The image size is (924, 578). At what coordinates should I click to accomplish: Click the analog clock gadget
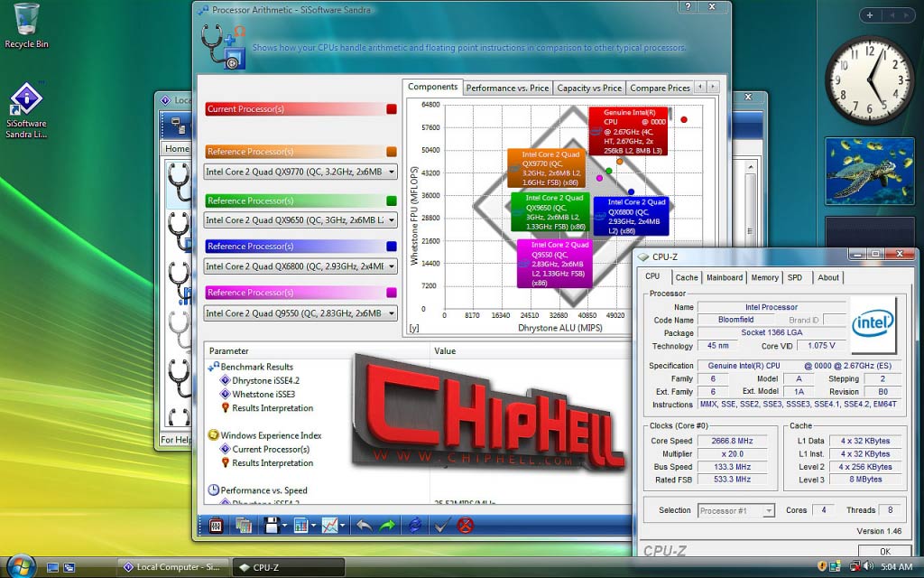click(x=869, y=80)
